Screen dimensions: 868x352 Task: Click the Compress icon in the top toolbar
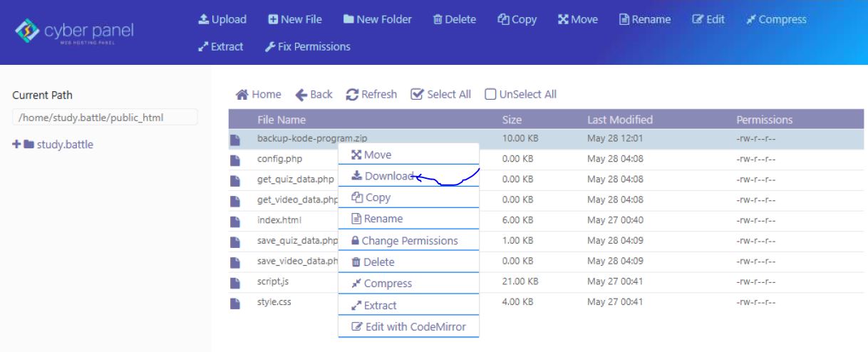coord(750,20)
